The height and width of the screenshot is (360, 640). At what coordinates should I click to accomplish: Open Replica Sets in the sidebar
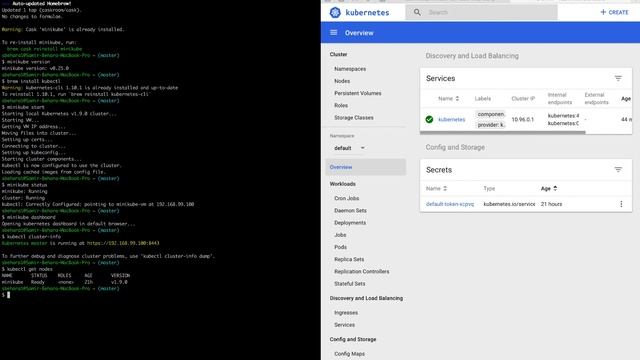[x=349, y=259]
